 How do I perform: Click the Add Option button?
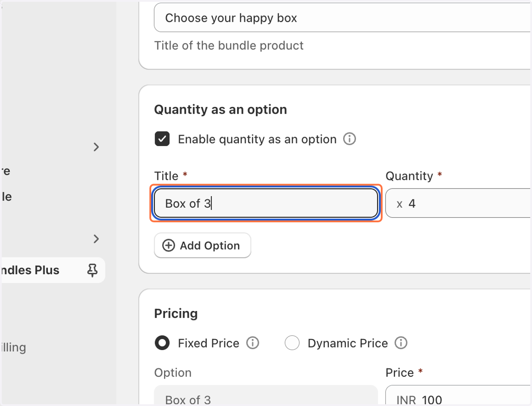click(x=203, y=245)
